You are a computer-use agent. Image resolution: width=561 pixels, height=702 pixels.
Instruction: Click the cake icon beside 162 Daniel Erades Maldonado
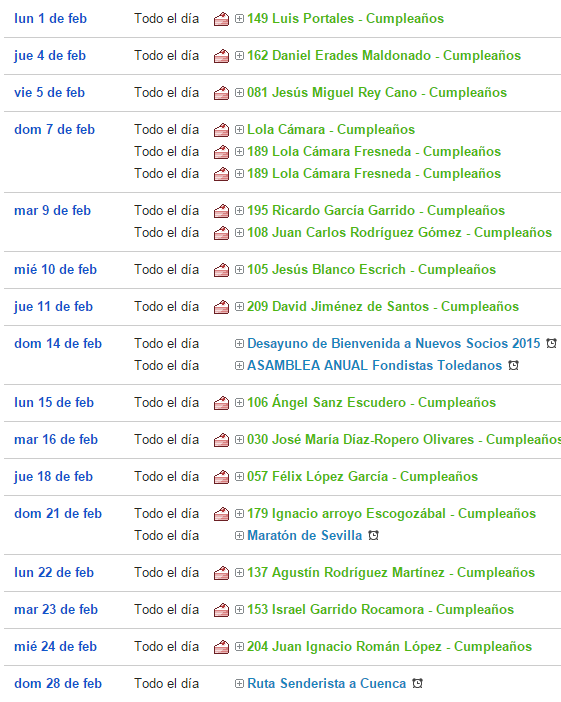click(221, 56)
